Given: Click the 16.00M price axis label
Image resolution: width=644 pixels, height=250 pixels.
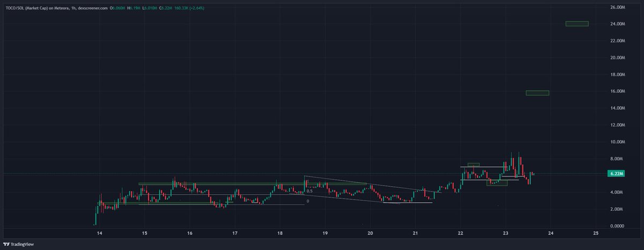Looking at the screenshot, I should tap(618, 91).
